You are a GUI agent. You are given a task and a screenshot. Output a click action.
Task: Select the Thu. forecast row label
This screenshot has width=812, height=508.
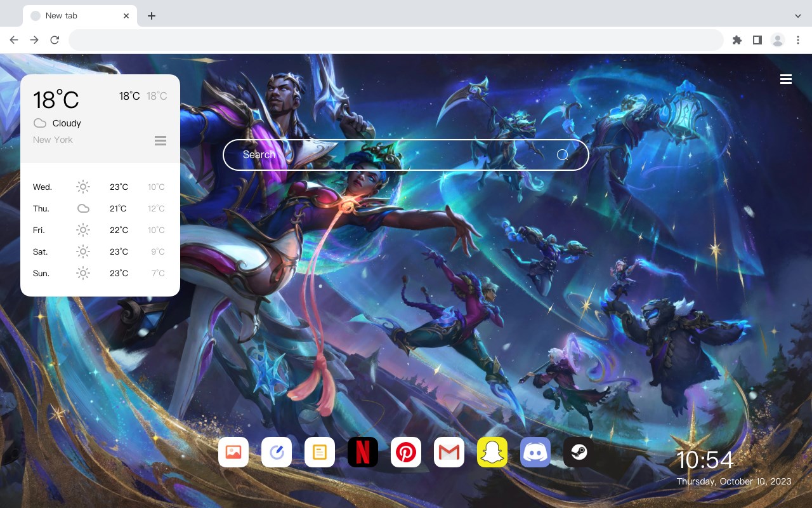(41, 208)
